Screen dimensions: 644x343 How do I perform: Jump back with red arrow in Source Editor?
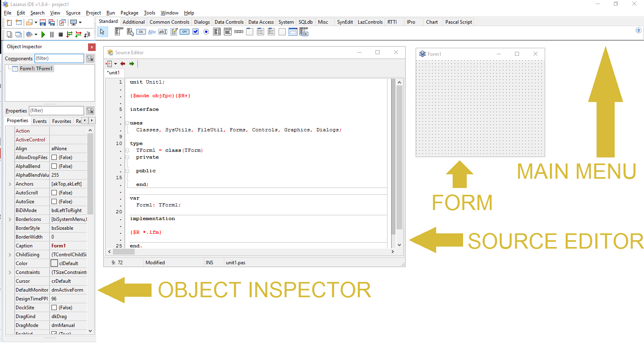[x=123, y=64]
